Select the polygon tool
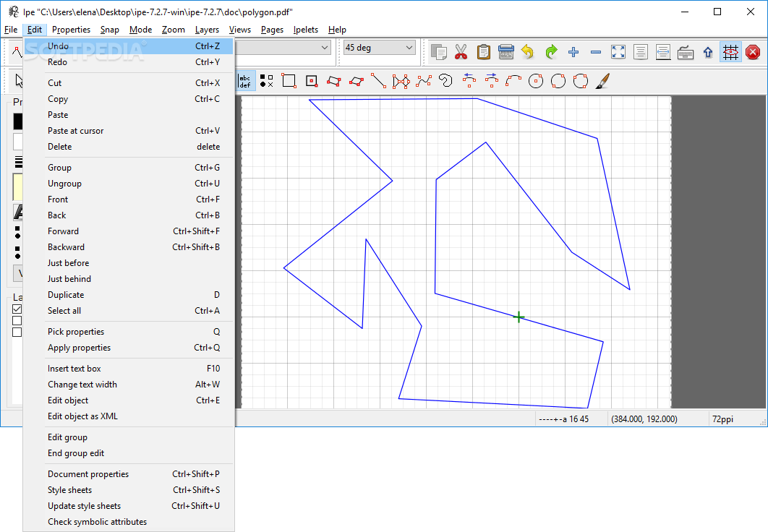 point(401,81)
